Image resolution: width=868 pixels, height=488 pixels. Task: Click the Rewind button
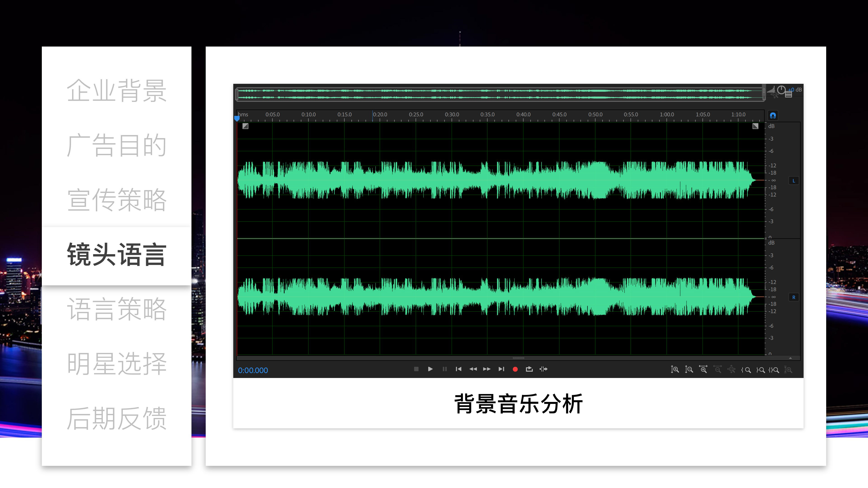pos(473,369)
